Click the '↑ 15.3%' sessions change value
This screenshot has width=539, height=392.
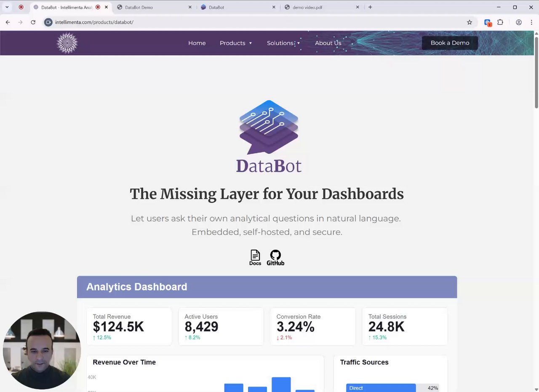coord(377,337)
